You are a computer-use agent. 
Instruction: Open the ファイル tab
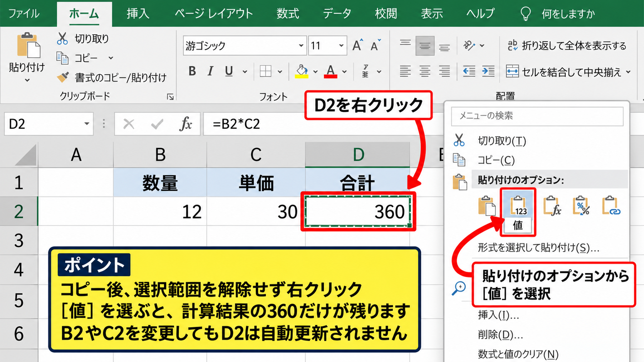(24, 14)
